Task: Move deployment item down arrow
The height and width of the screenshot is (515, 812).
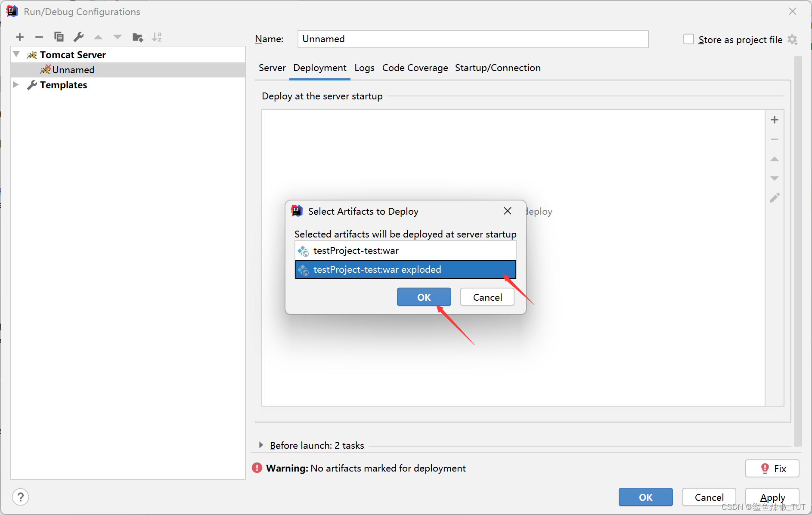Action: [x=775, y=178]
